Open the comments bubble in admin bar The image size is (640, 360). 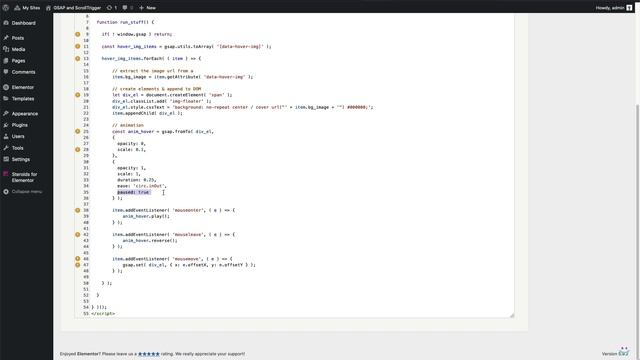[128, 8]
